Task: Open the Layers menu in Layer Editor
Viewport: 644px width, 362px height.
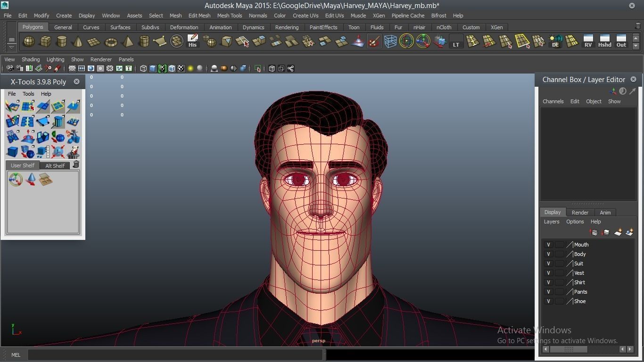Action: tap(552, 222)
